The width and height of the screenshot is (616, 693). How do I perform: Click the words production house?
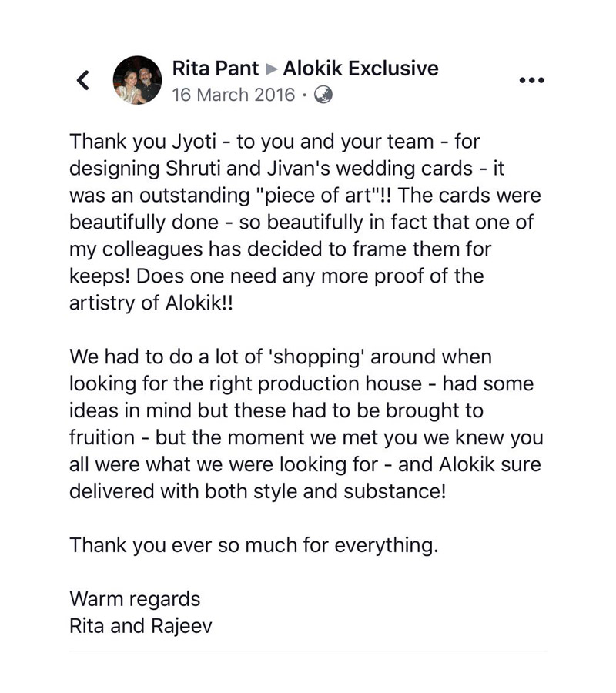click(340, 384)
